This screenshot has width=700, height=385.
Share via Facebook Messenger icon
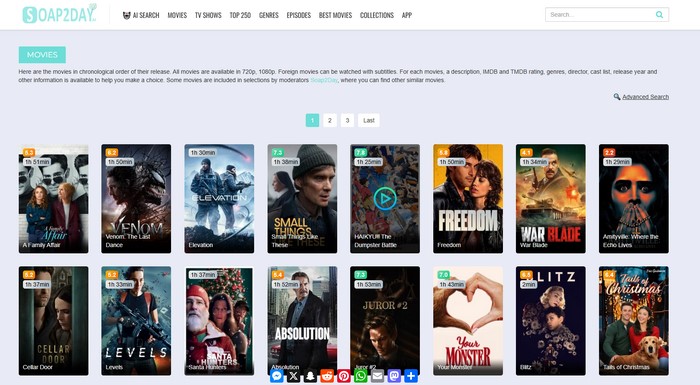click(x=276, y=376)
